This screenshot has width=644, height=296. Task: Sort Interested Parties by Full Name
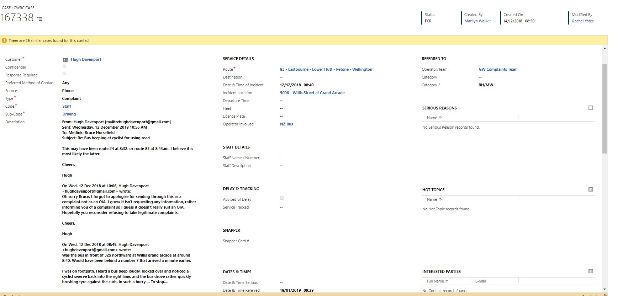[x=437, y=281]
